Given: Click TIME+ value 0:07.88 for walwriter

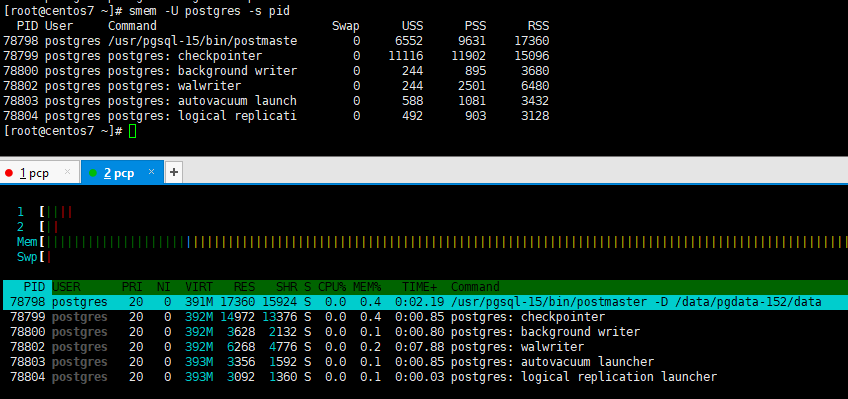Looking at the screenshot, I should point(420,347).
